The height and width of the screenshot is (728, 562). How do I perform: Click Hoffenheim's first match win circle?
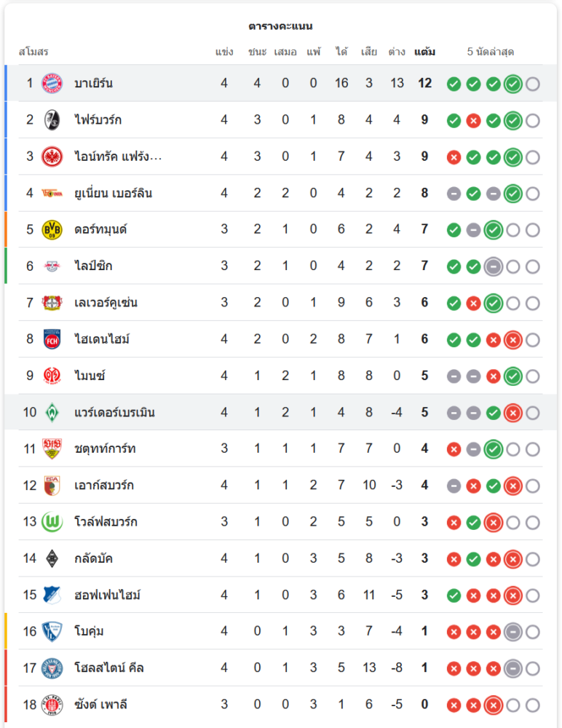coord(454,596)
